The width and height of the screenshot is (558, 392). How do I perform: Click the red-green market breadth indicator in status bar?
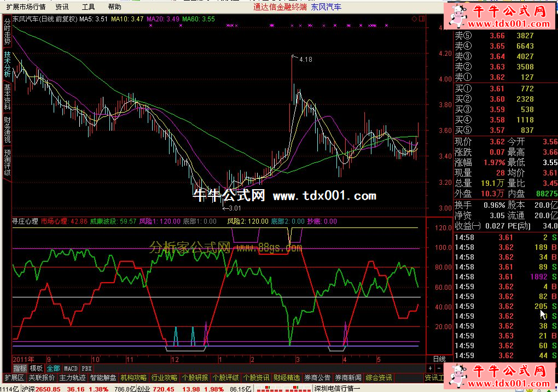pyautogui.click(x=283, y=389)
